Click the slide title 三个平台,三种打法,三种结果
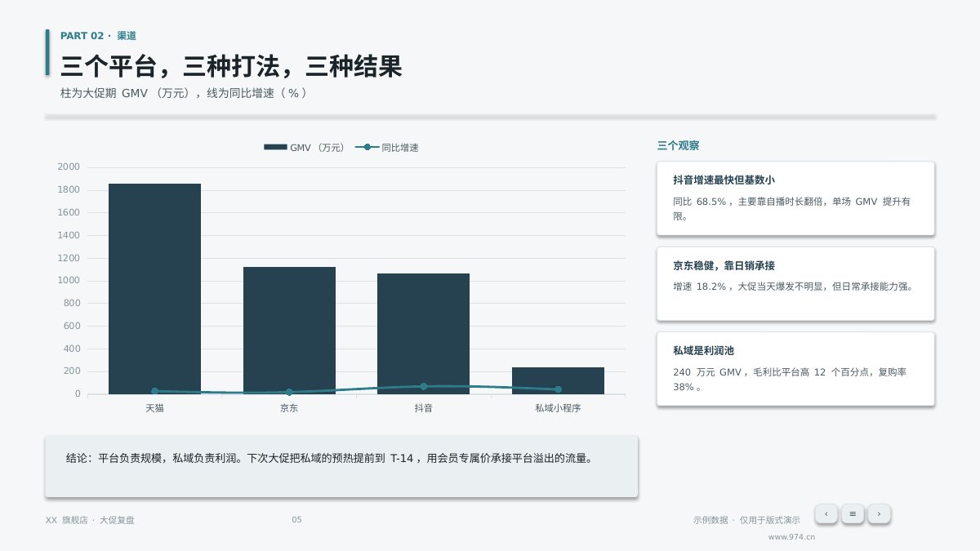The height and width of the screenshot is (551, 980). click(231, 66)
